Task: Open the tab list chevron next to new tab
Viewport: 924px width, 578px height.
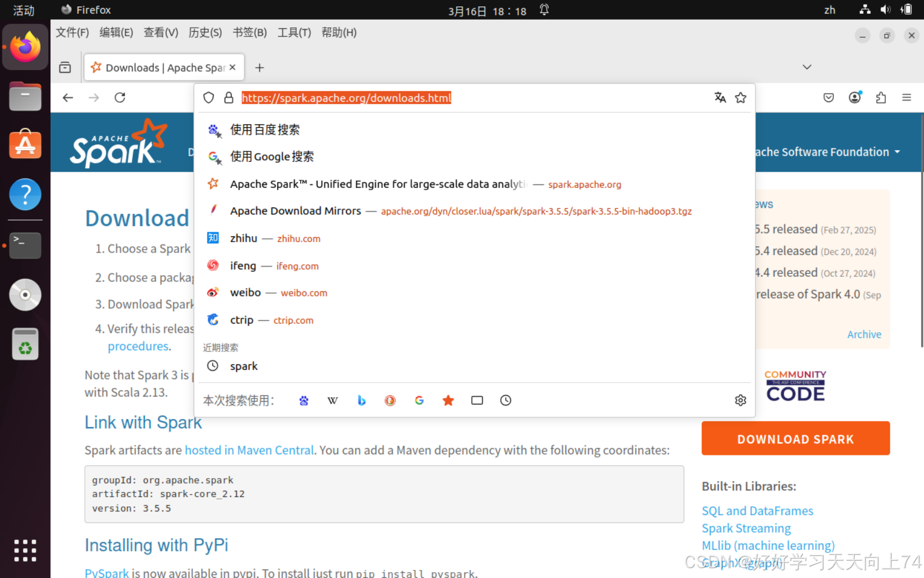Action: 806,67
